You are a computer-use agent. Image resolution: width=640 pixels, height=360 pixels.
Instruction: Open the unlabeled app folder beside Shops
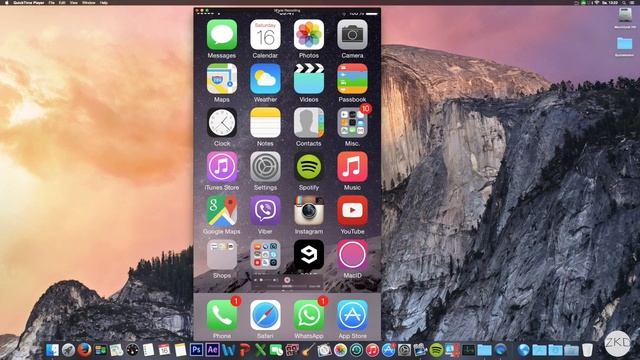(x=265, y=255)
